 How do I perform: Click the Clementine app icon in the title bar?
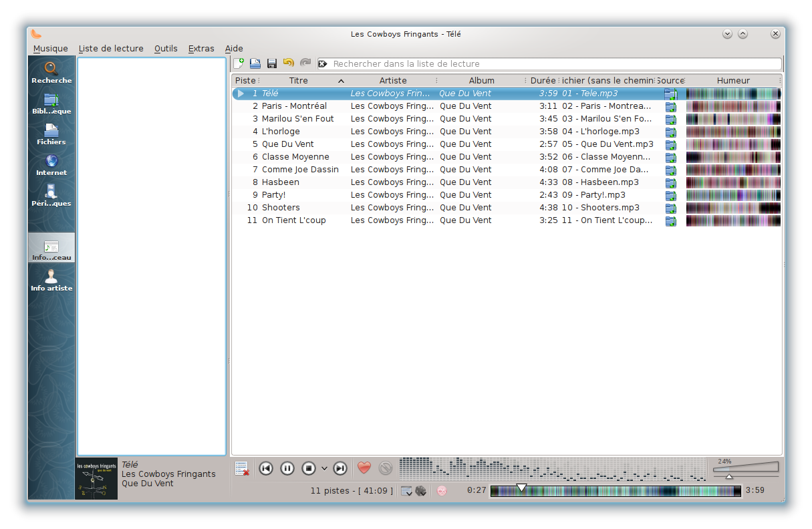pos(36,34)
